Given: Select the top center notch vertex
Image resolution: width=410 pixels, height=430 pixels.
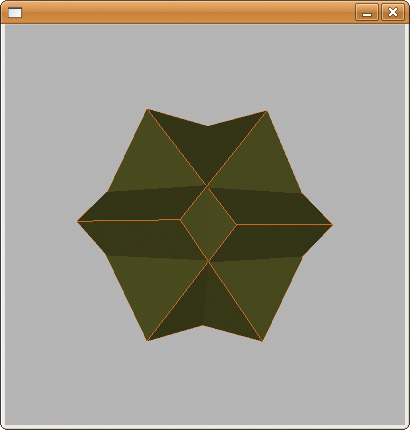Looking at the screenshot, I should [208, 126].
